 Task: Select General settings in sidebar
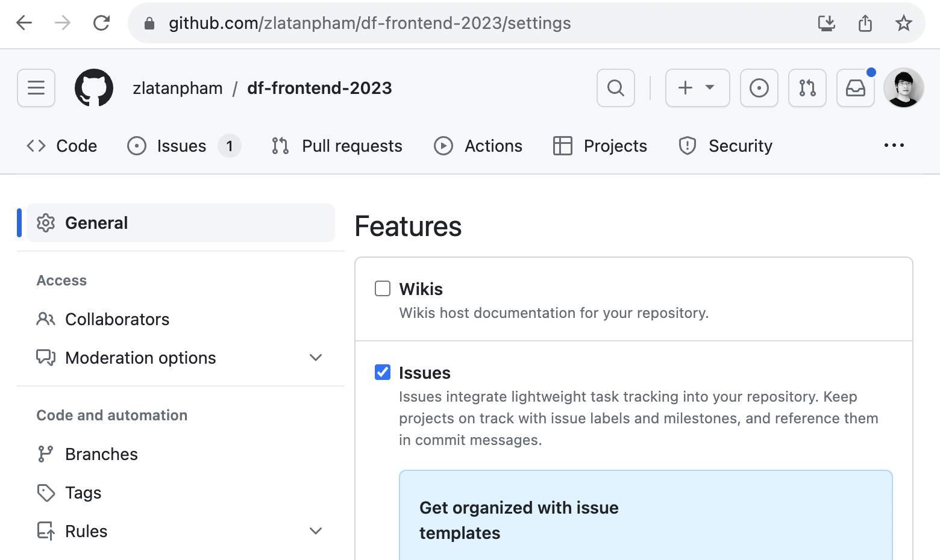(x=181, y=223)
